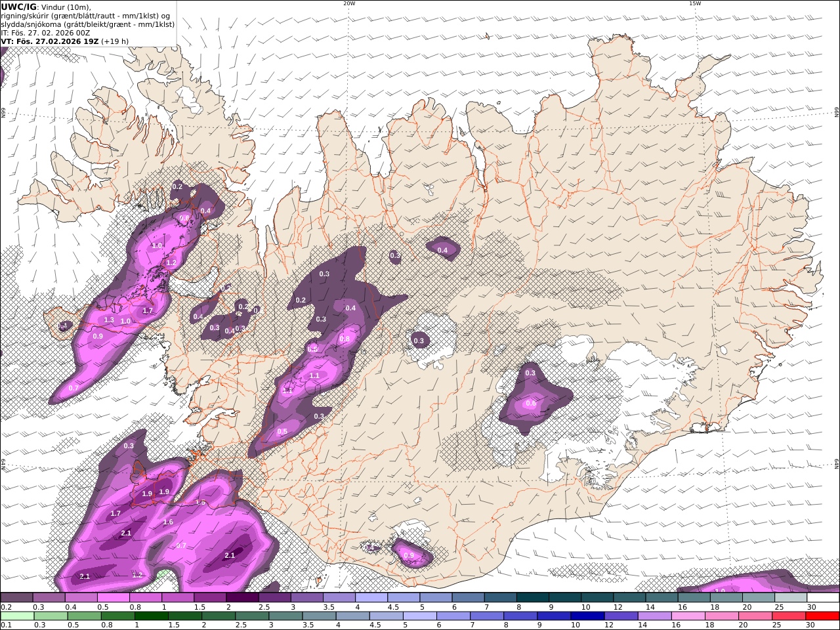Click the "rigning/skúrir" legend description line
840x630 pixels.
86,16
